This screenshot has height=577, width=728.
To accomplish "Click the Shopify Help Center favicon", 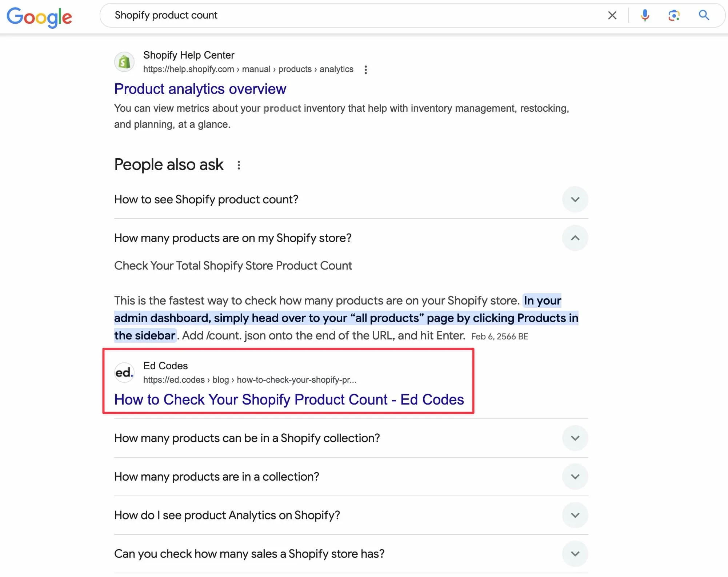I will 124,62.
